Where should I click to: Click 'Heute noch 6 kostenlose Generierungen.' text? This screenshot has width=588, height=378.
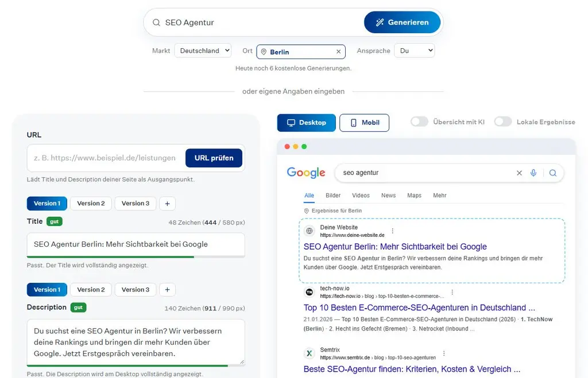point(293,68)
